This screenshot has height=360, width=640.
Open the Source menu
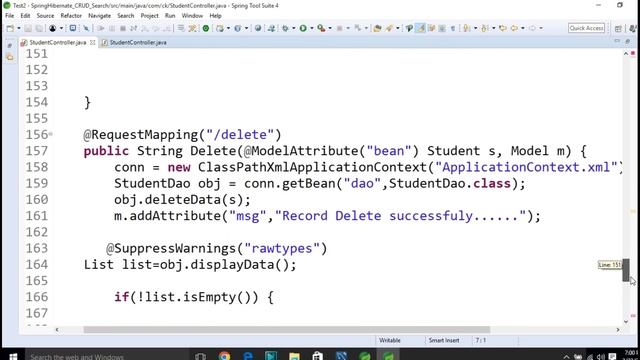tap(45, 16)
